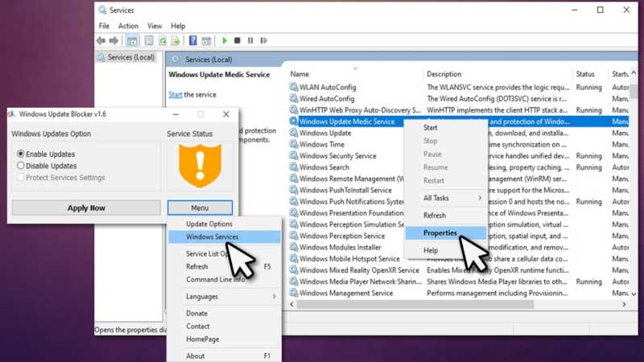644x362 pixels.
Task: Click the orange shield Service Status icon
Action: [x=200, y=166]
